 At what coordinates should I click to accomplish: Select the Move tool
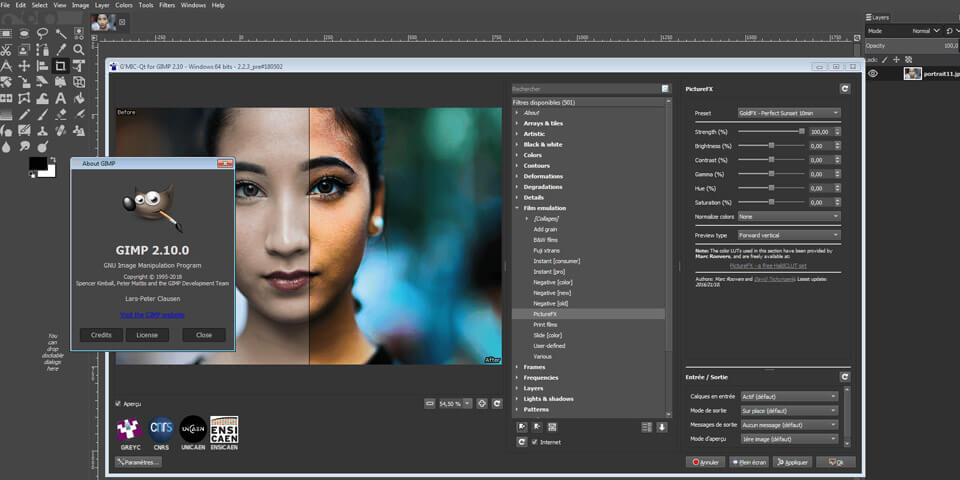tap(24, 66)
